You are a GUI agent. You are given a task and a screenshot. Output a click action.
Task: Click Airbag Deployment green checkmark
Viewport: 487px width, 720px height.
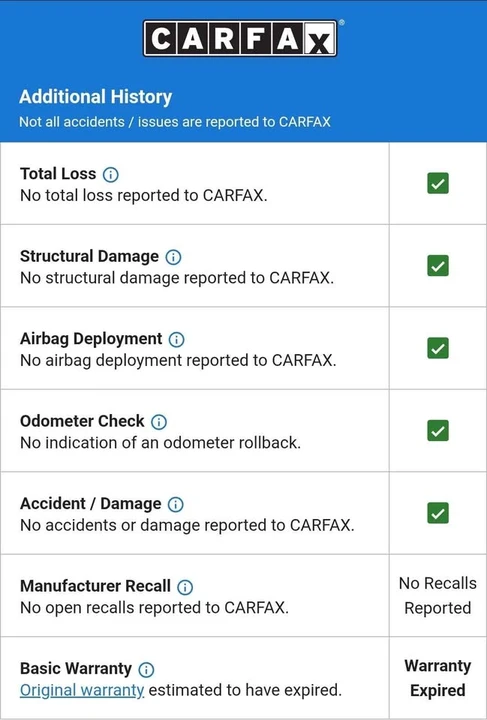(438, 348)
